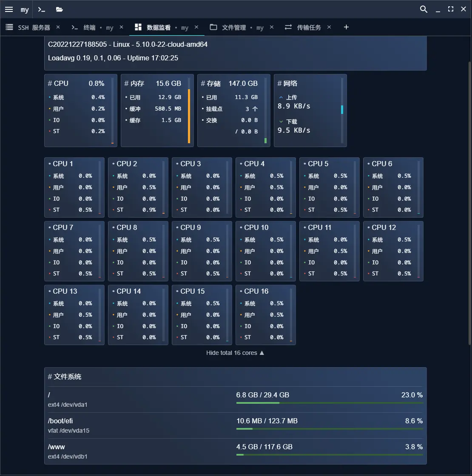Click the CPU 16 core card title
This screenshot has height=476, width=472.
256,291
